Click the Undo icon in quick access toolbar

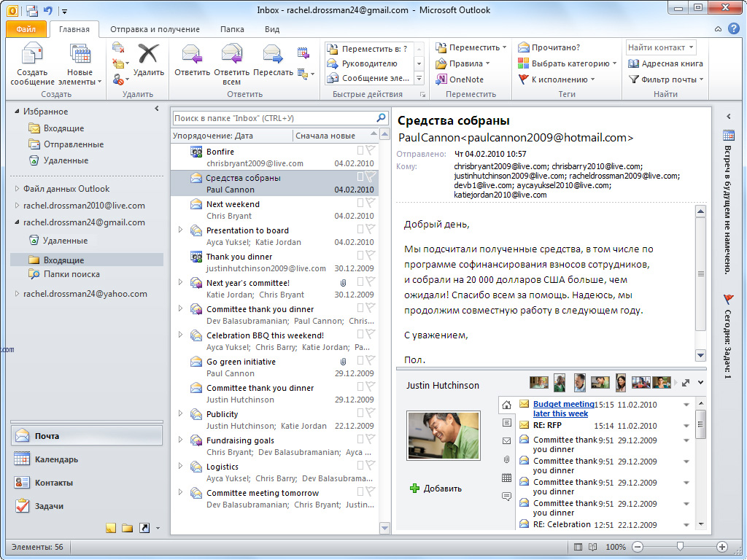pos(47,10)
